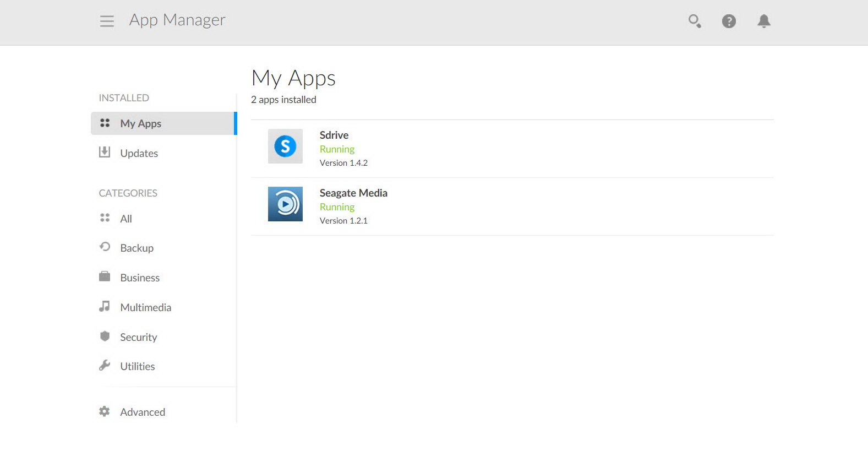Open the Seagate Media app icon
The width and height of the screenshot is (868, 451).
285,204
